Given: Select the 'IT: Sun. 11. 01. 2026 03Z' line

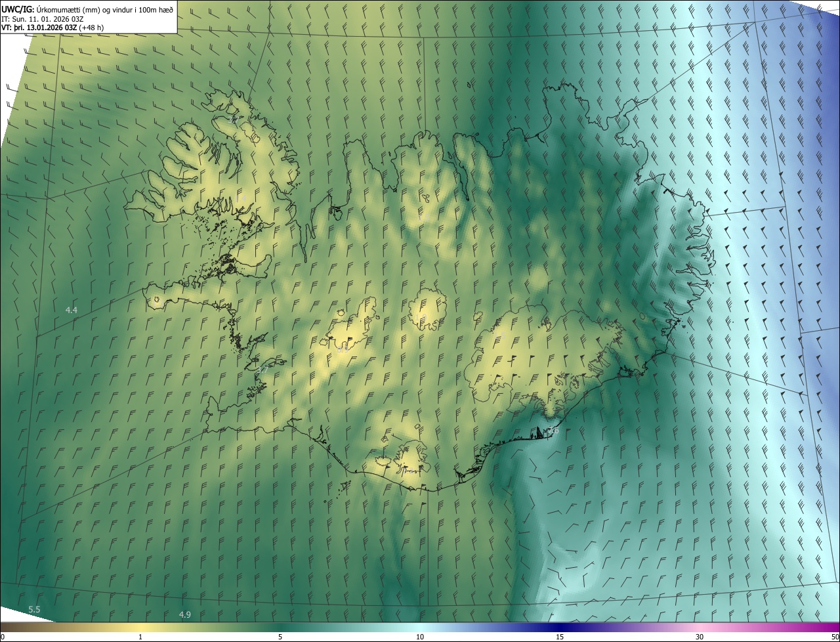Looking at the screenshot, I should 43,18.
